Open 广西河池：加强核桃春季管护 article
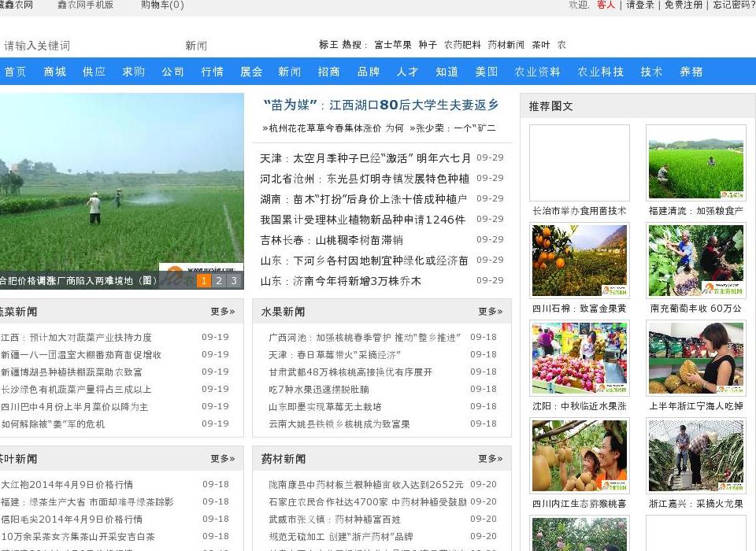 [365, 338]
